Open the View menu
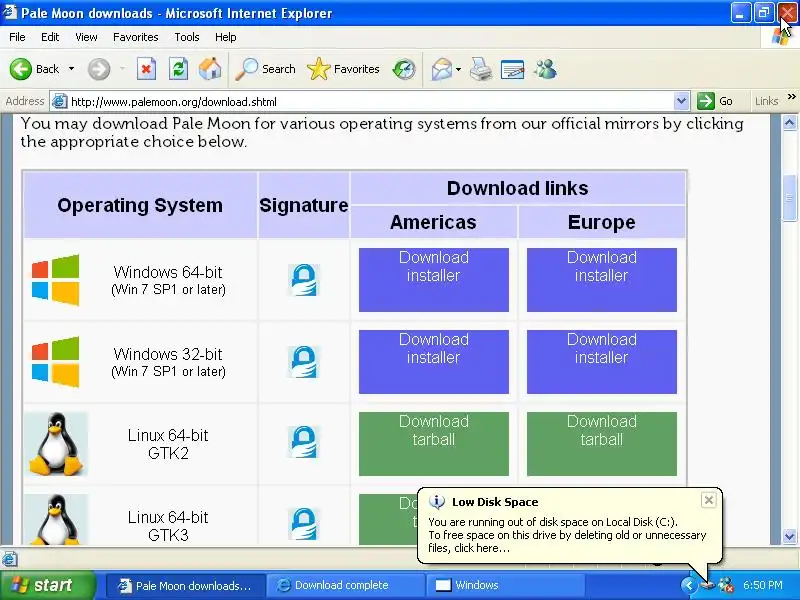This screenshot has width=800, height=600. coord(86,37)
